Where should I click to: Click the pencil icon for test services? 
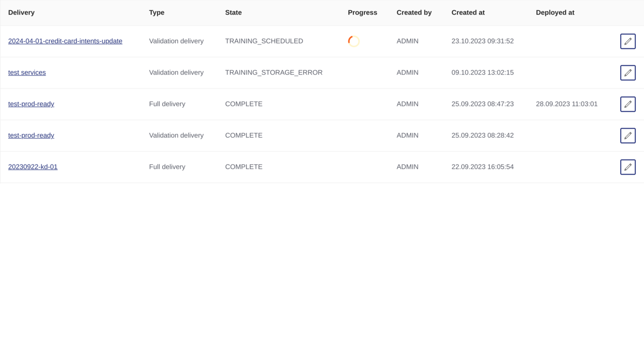(x=628, y=73)
